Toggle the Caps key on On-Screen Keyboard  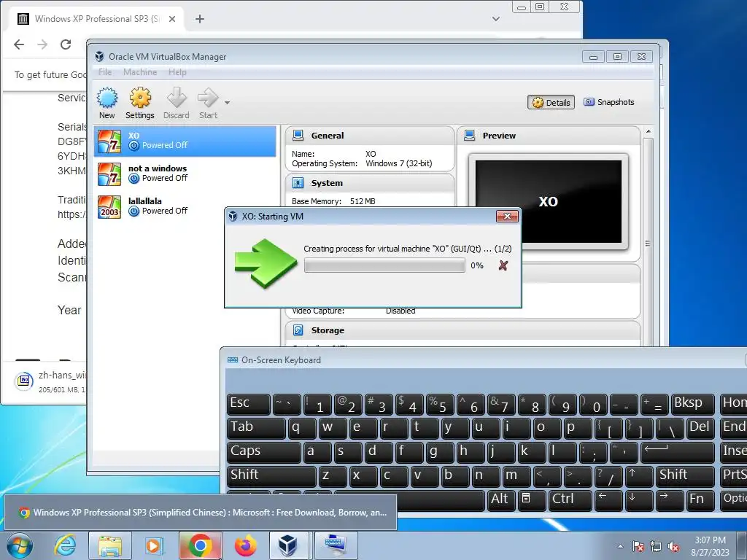[x=263, y=451]
